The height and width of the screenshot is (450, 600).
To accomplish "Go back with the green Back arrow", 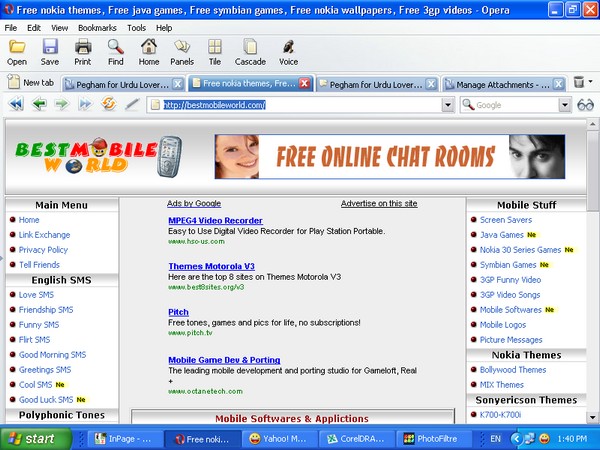I will [x=39, y=104].
